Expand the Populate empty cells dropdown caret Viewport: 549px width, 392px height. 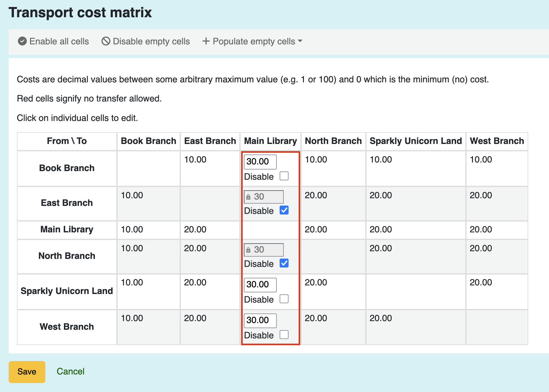click(300, 41)
